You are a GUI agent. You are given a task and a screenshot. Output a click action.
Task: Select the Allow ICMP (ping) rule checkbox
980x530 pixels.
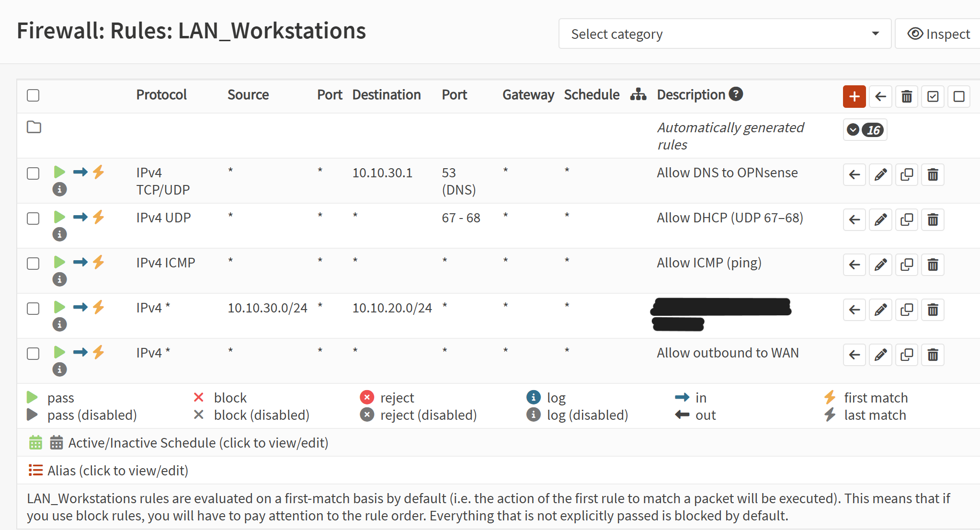[x=33, y=264]
